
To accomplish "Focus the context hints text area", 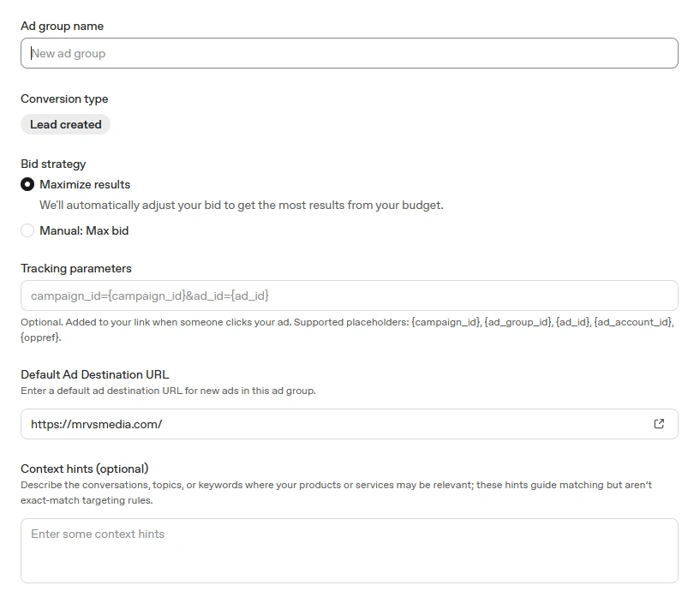I will tap(350, 551).
